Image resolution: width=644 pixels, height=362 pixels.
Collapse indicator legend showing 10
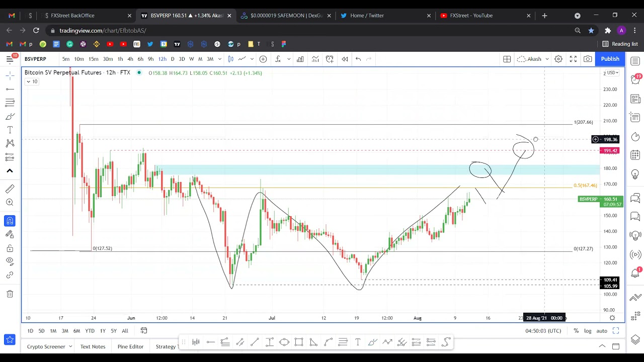(31, 81)
